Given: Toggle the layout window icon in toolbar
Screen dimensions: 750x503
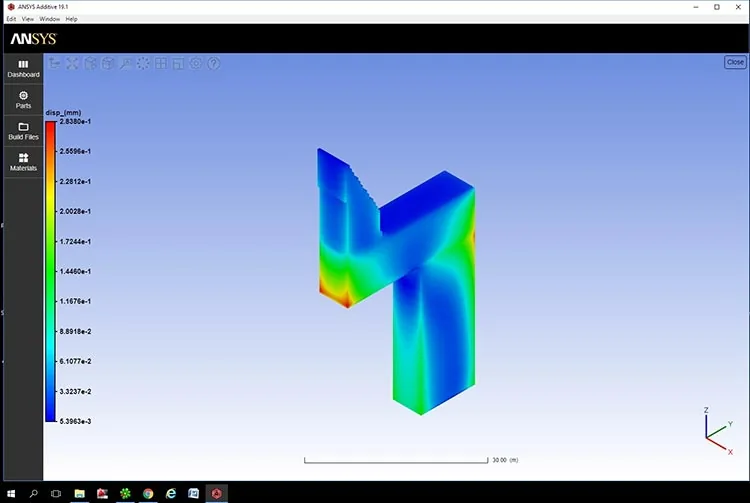Looking at the screenshot, I should pos(178,63).
